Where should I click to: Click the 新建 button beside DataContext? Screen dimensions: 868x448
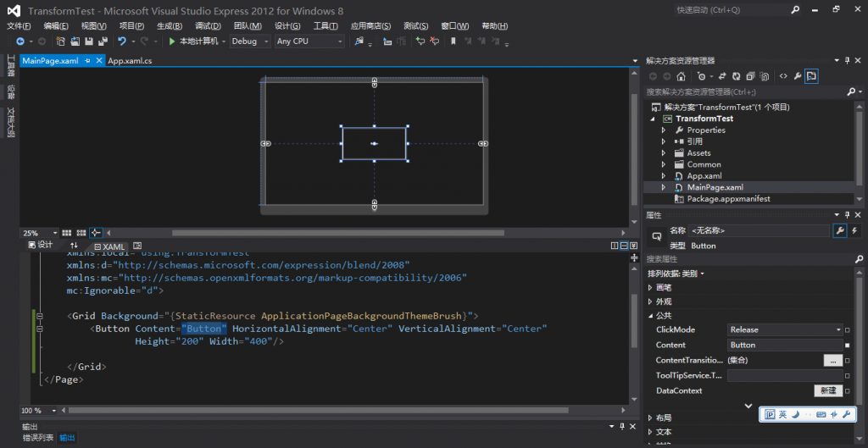827,391
